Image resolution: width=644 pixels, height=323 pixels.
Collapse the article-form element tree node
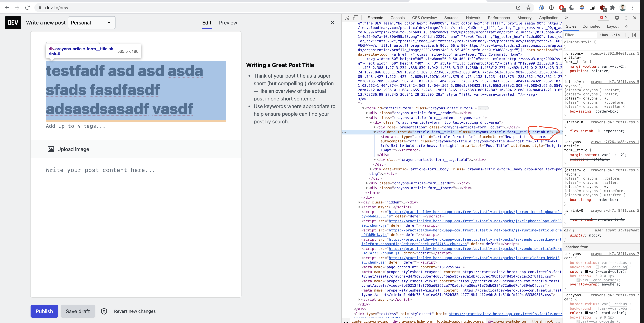click(x=363, y=108)
